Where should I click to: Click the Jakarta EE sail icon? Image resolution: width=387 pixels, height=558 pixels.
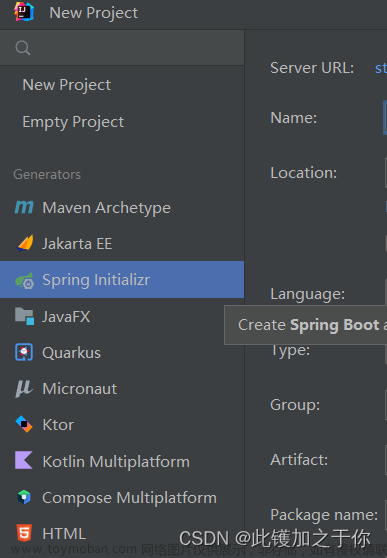25,243
